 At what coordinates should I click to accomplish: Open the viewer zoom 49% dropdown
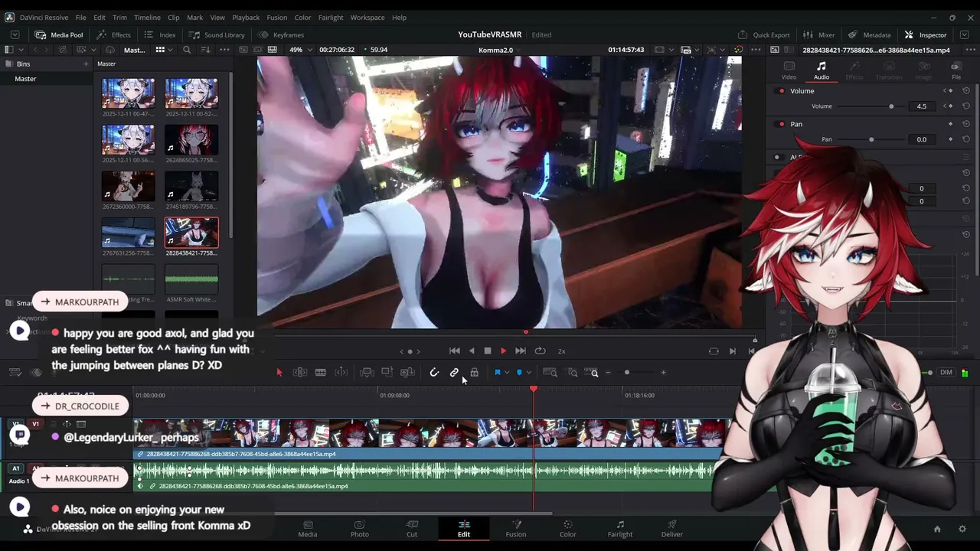(300, 50)
